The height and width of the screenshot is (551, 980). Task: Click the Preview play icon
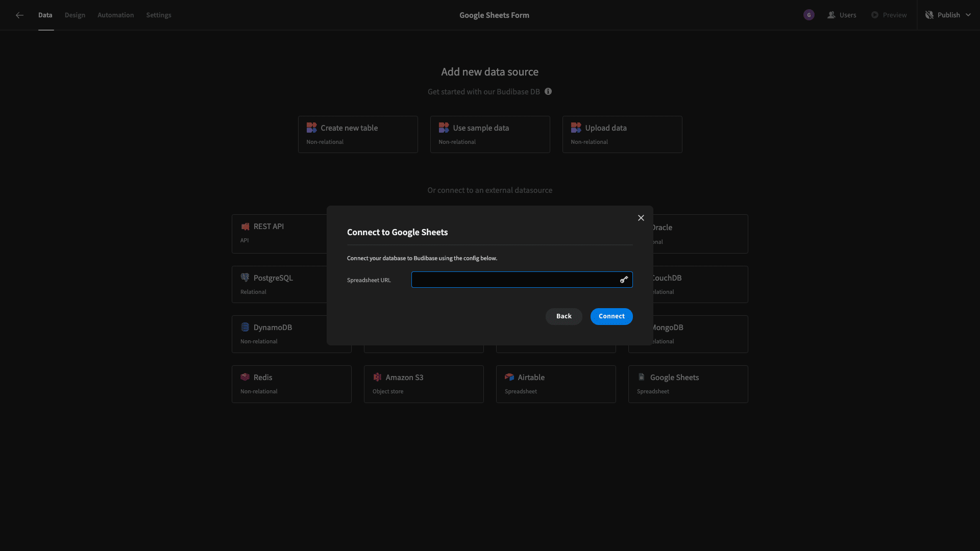click(875, 15)
